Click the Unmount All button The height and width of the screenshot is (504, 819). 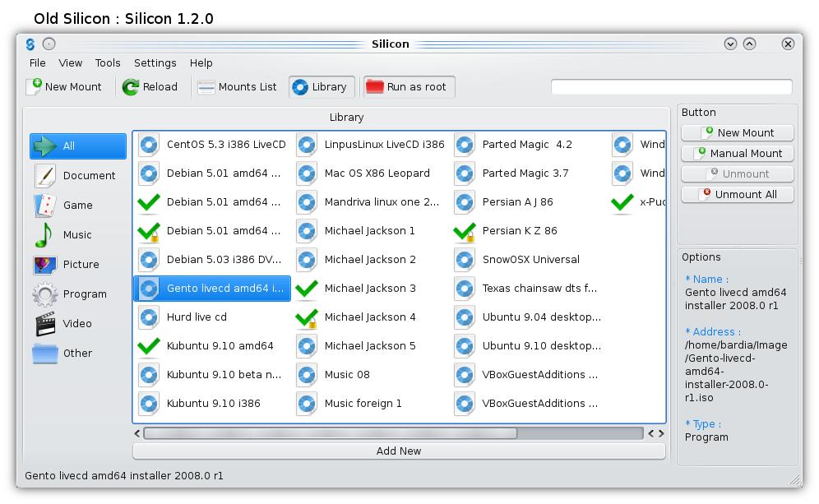coord(738,194)
